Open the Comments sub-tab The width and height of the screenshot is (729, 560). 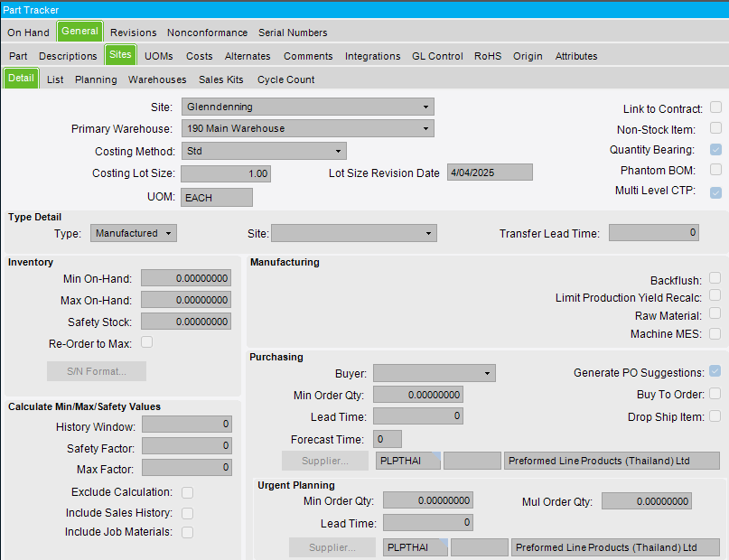coord(308,56)
